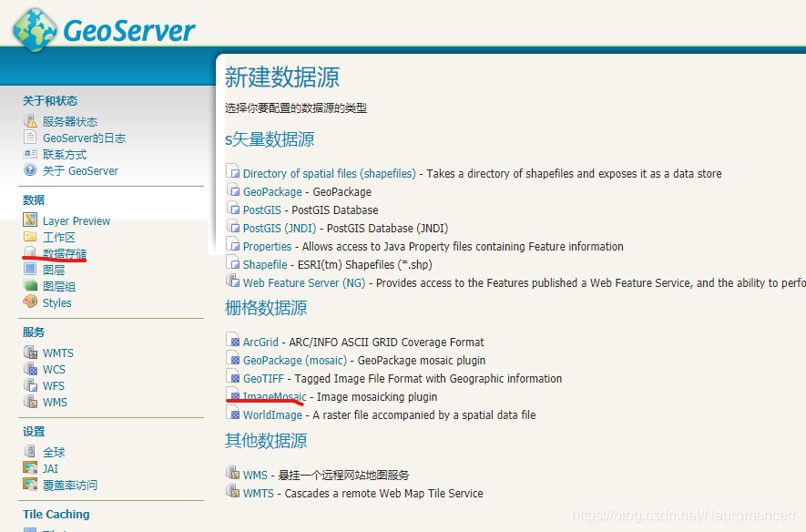The width and height of the screenshot is (806, 532).
Task: Open the 图层 layers page
Action: (54, 270)
